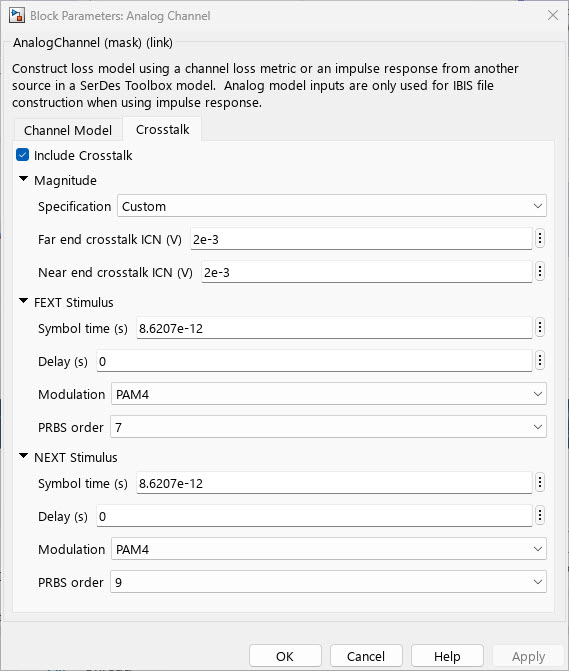
Task: Switch to the Channel Model tab
Action: tap(68, 130)
